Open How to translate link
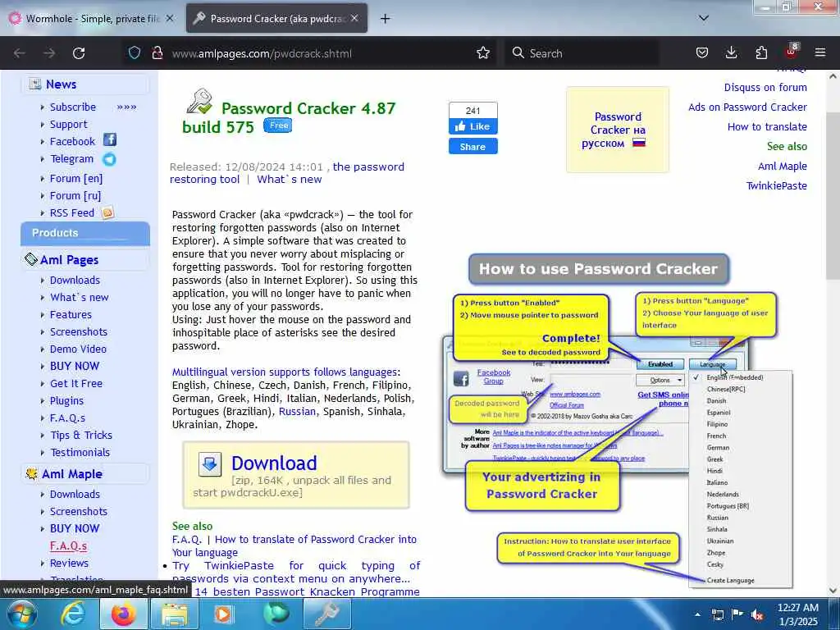840x630 pixels. tap(767, 127)
